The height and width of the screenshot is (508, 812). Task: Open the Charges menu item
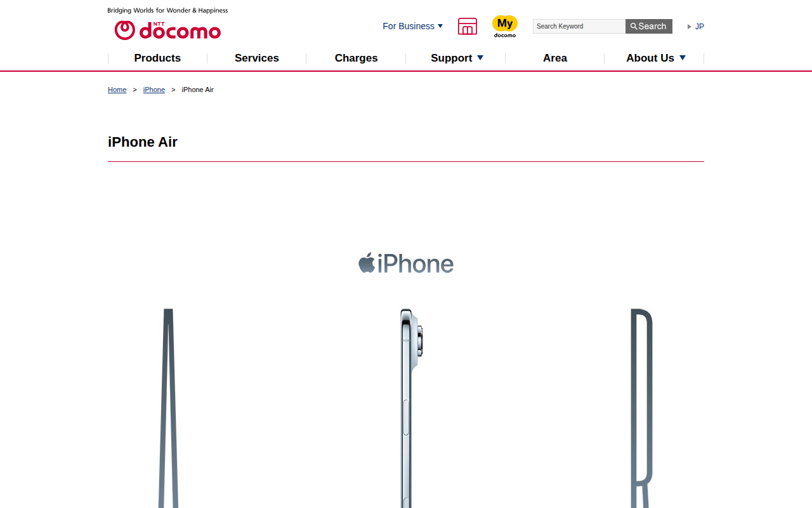point(357,58)
